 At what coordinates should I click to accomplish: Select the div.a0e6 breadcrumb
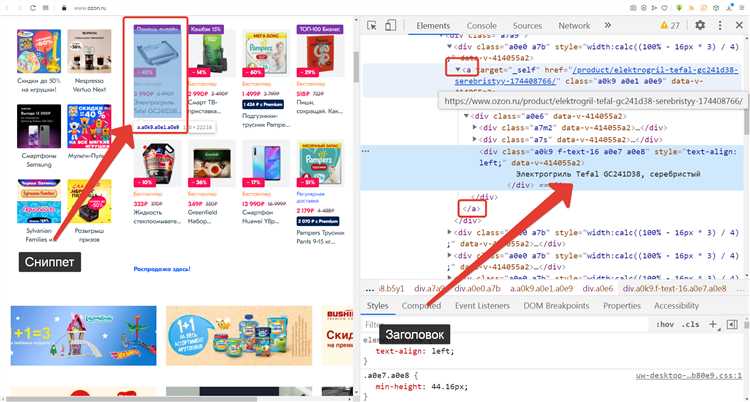pos(597,289)
